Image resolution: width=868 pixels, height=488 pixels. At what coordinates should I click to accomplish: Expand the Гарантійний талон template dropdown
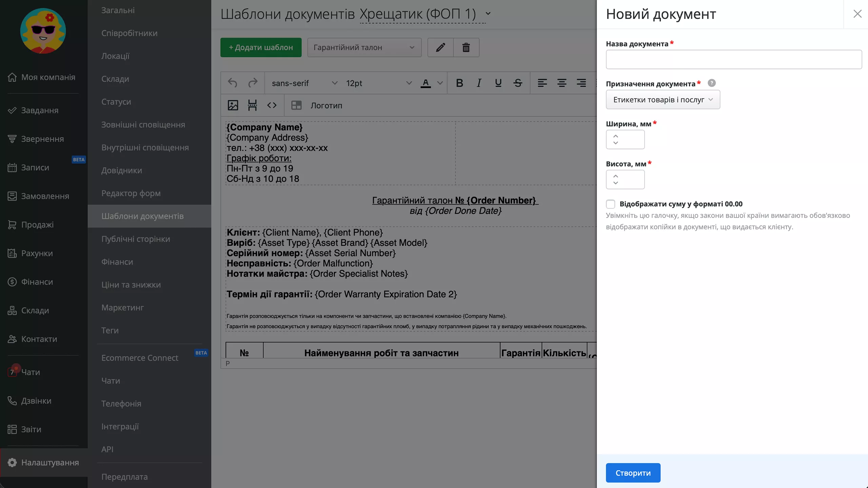[364, 47]
